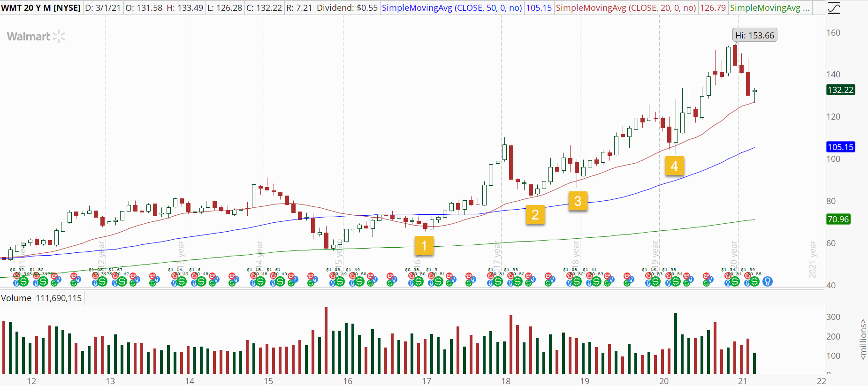Click the green 70.96 price axis bubble
The height and width of the screenshot is (386, 868).
coord(838,219)
